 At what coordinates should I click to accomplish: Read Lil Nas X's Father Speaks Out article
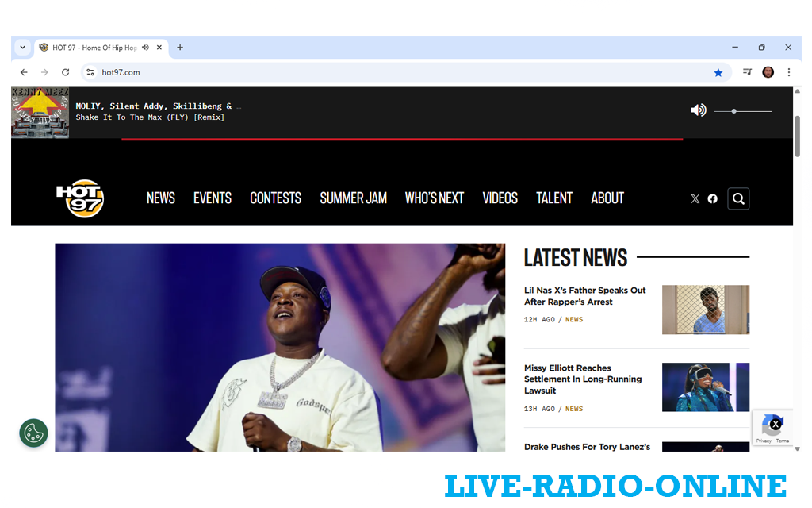584,296
